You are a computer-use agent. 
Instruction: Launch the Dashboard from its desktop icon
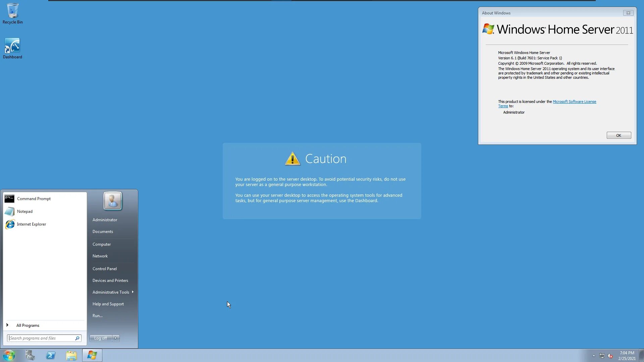click(x=12, y=46)
